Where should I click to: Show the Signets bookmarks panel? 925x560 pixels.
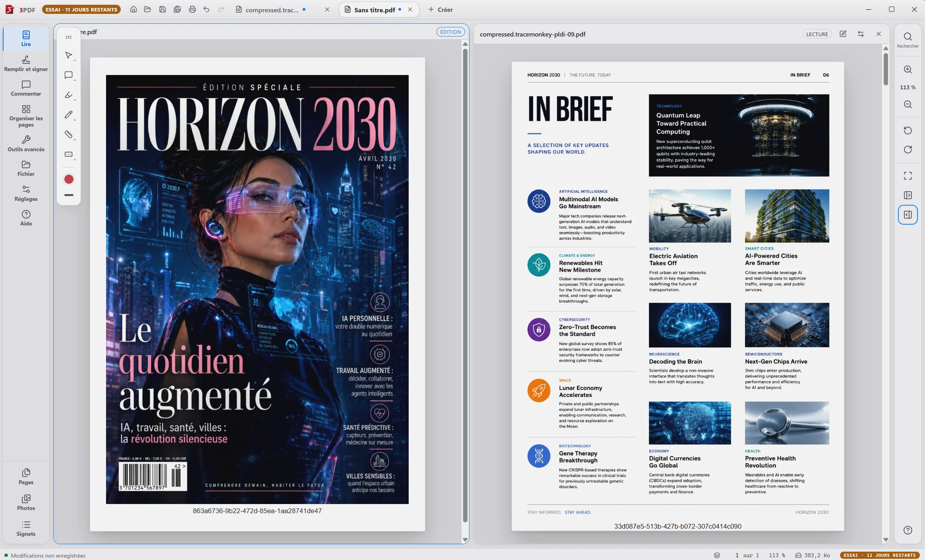coord(26,529)
